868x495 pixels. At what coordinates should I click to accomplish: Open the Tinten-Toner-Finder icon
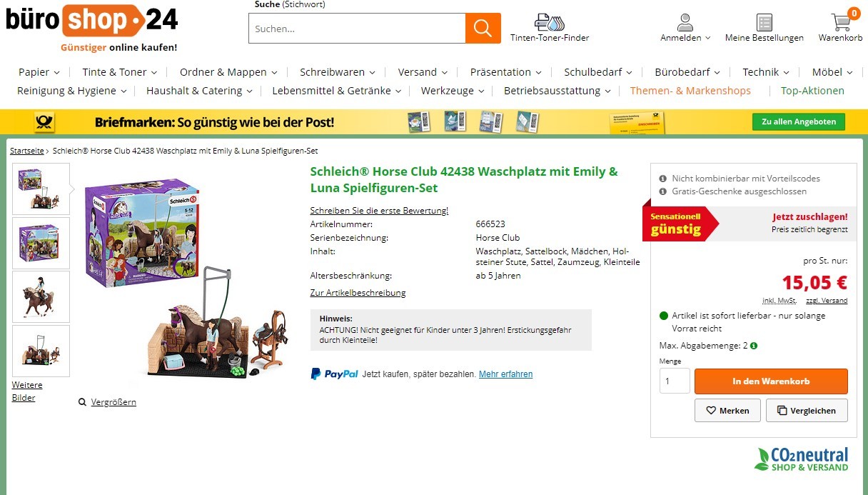[x=549, y=22]
